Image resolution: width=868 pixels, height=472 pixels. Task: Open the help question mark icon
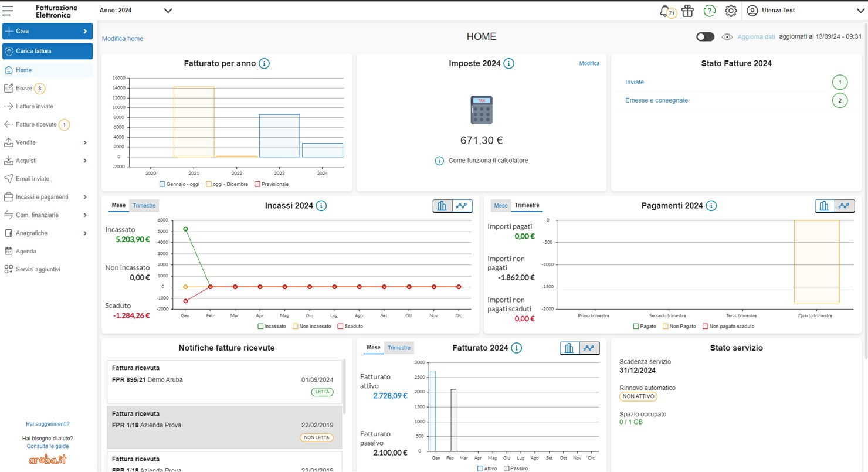point(710,11)
